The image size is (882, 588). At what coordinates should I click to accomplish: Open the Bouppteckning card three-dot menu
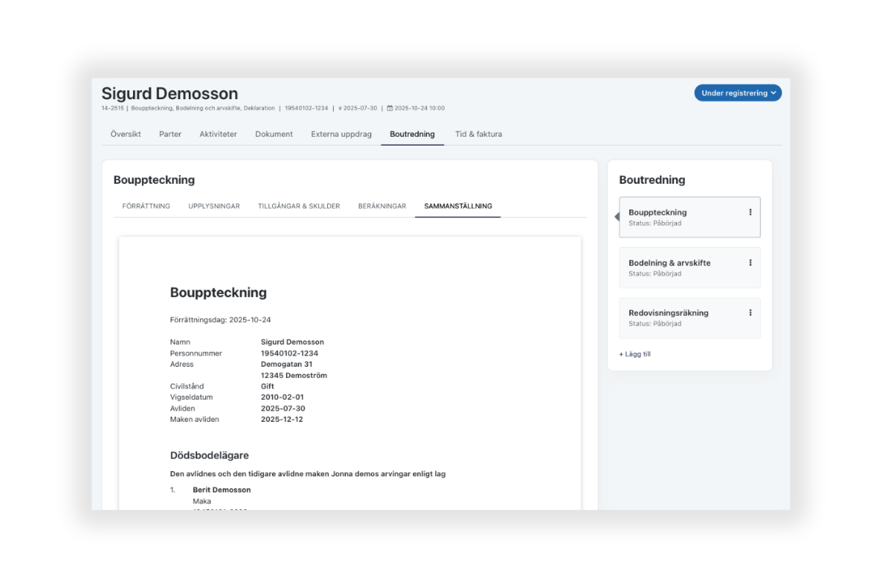click(750, 212)
